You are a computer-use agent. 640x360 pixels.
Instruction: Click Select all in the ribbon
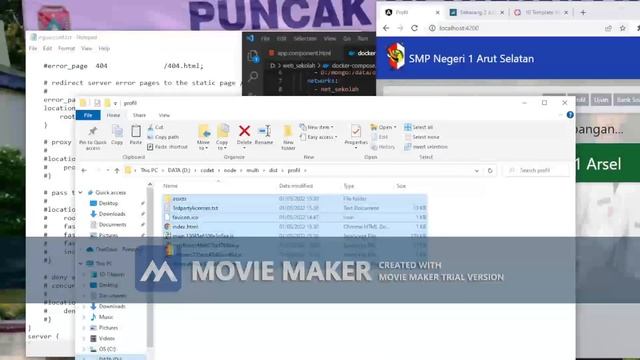click(x=418, y=127)
